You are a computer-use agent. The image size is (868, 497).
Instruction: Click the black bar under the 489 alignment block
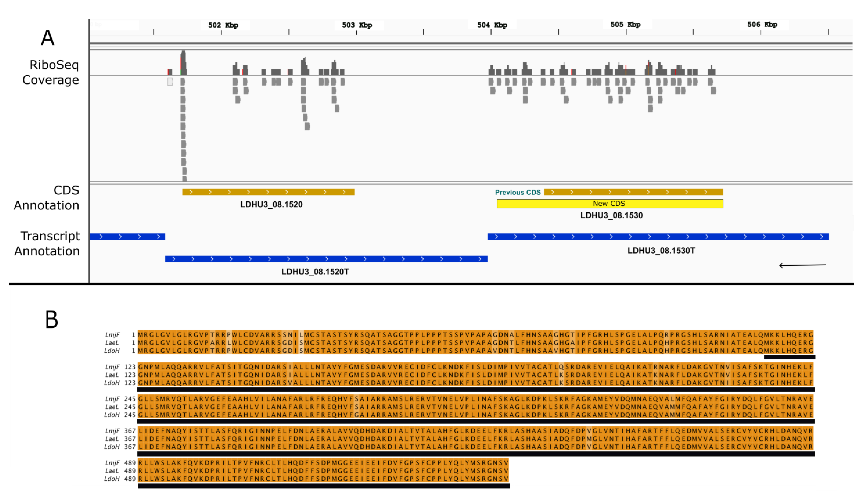(x=324, y=486)
